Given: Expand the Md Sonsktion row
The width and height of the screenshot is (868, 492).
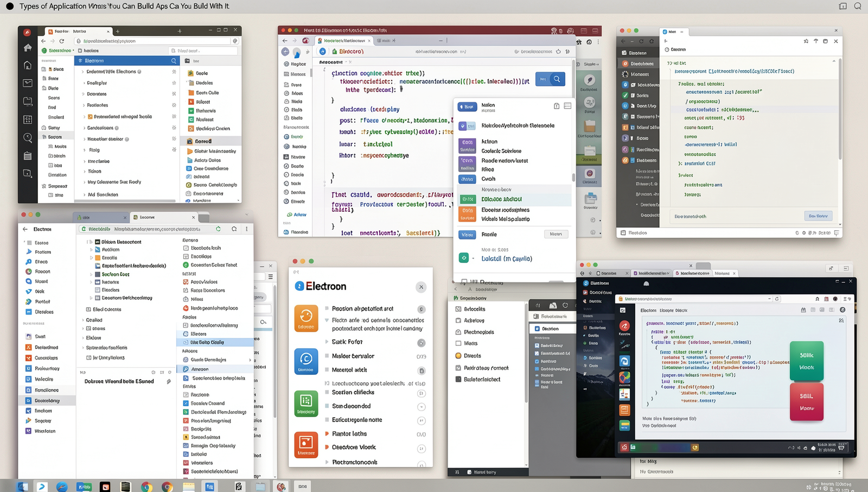Looking at the screenshot, I should 84,194.
